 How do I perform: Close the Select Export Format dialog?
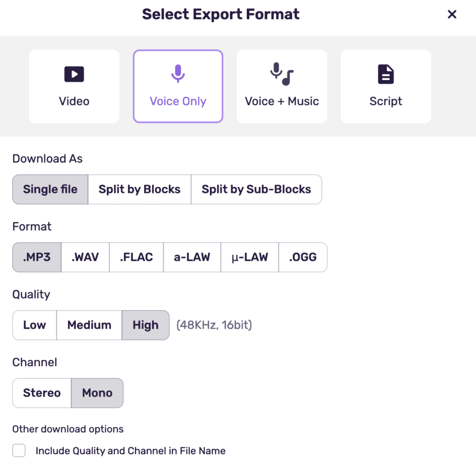tap(452, 14)
